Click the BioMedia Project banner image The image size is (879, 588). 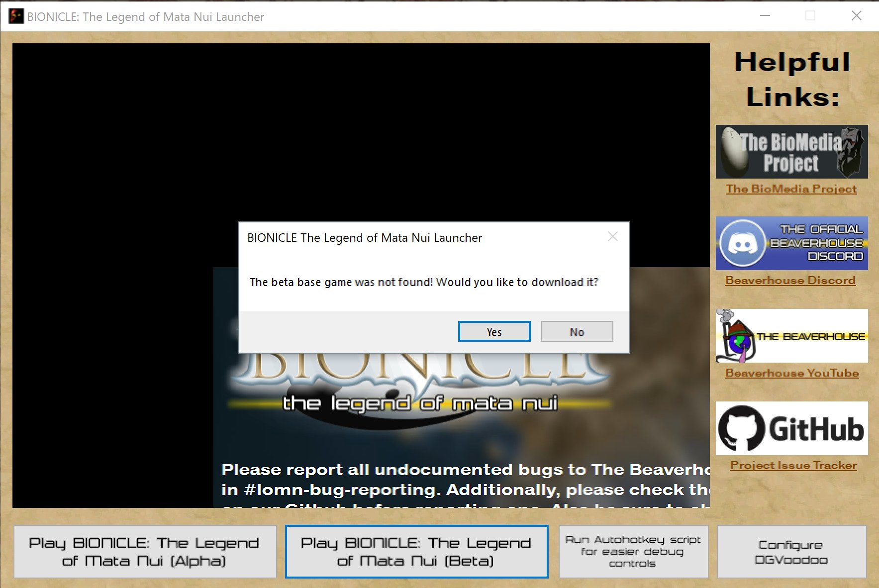791,152
